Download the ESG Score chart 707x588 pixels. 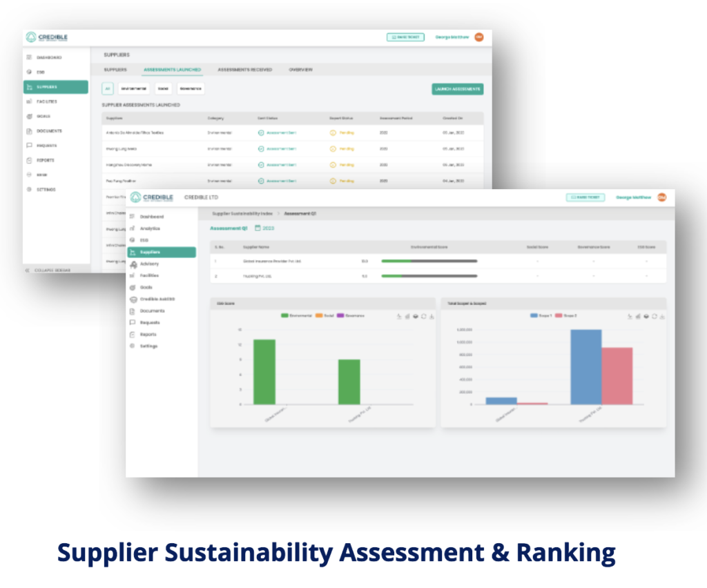point(431,316)
